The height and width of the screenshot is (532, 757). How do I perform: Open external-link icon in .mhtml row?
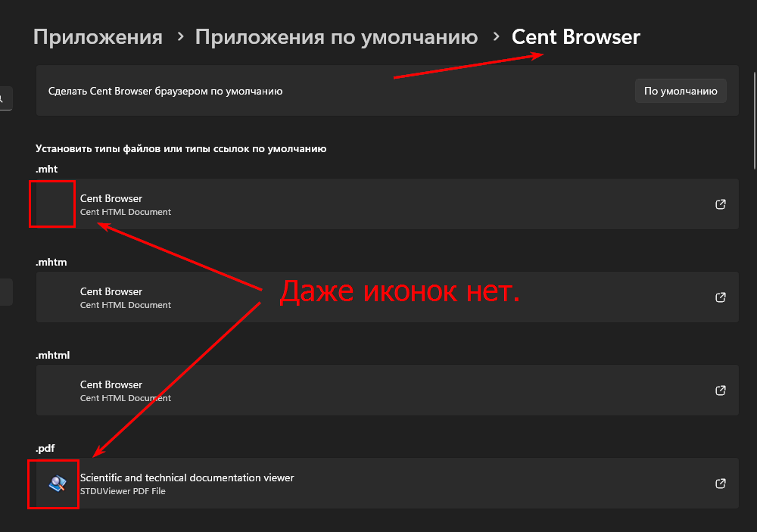tap(721, 390)
